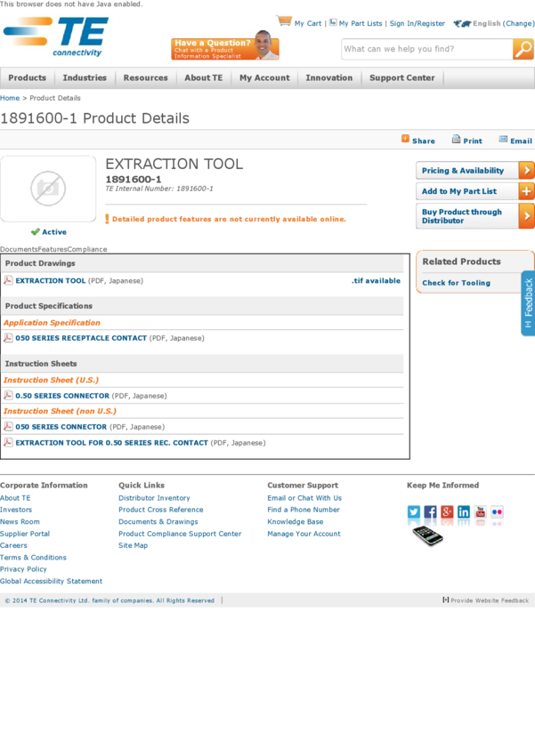Click the no-image product placeholder thumbnail
The height and width of the screenshot is (756, 535).
point(48,189)
